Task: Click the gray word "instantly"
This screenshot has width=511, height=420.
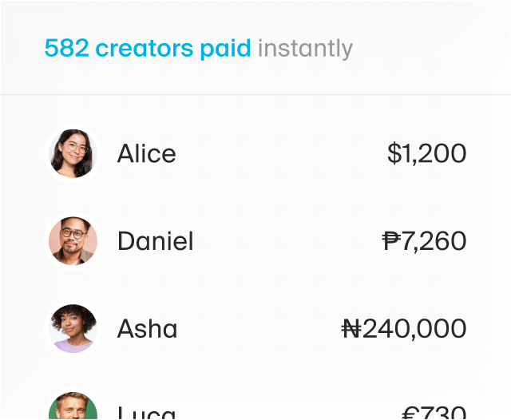Action: (x=305, y=49)
